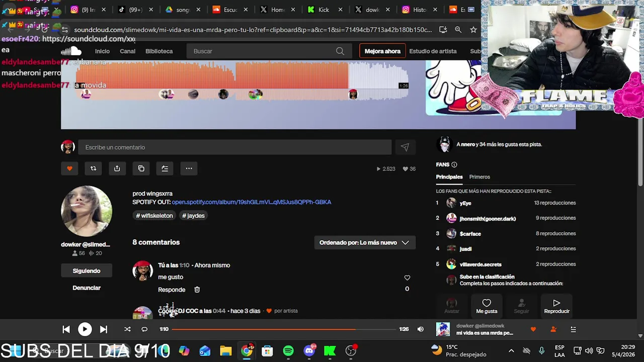Open the SoundCloud logo home
Viewport: 644px width, 362px height.
pyautogui.click(x=71, y=51)
